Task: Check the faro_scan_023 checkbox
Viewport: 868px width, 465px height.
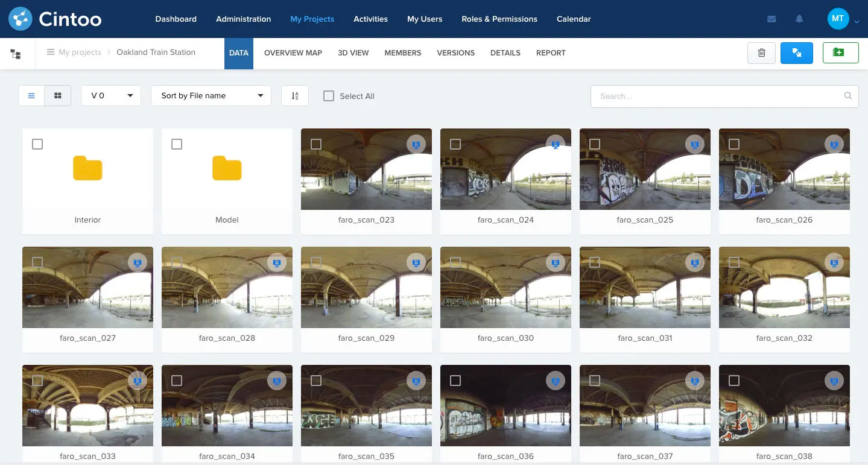Action: click(316, 144)
